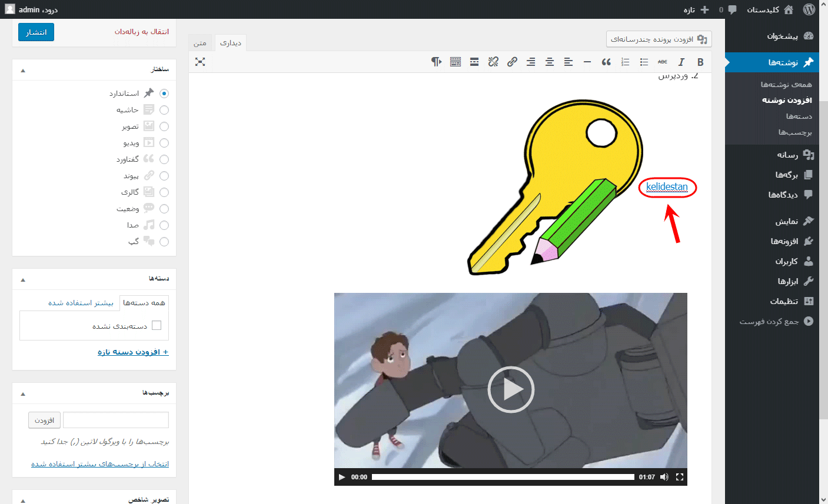The image size is (828, 504).
Task: Insert Read More tag icon
Action: tap(474, 62)
